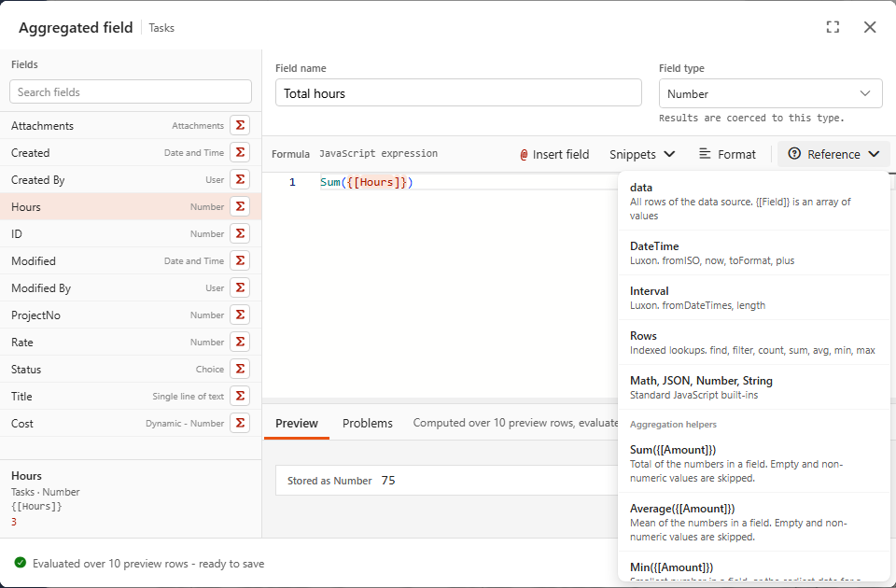Open the Snippets dropdown

(x=642, y=154)
